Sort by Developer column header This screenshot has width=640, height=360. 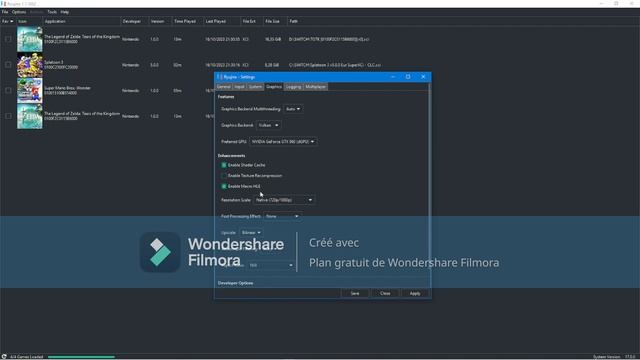click(131, 21)
